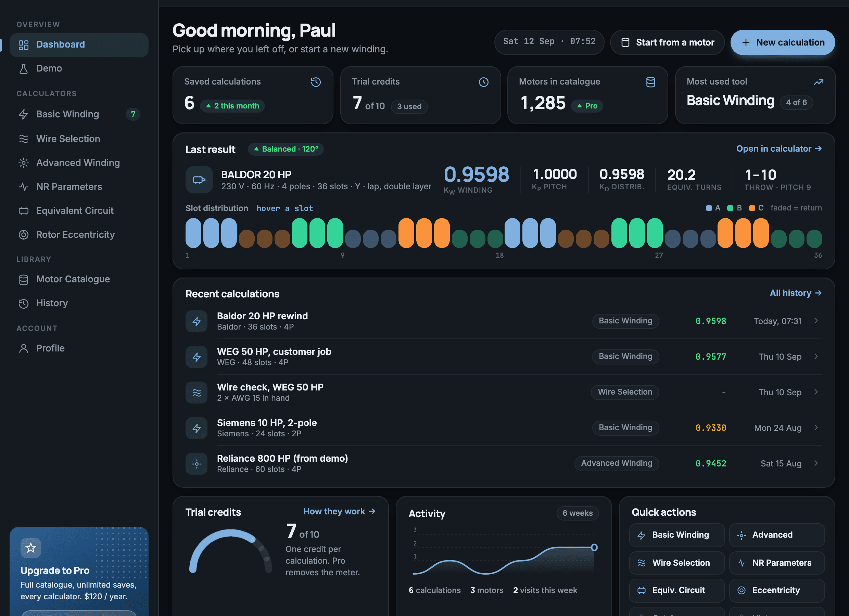The height and width of the screenshot is (616, 849).
Task: Click the Eccentricity quick action button
Action: click(777, 591)
